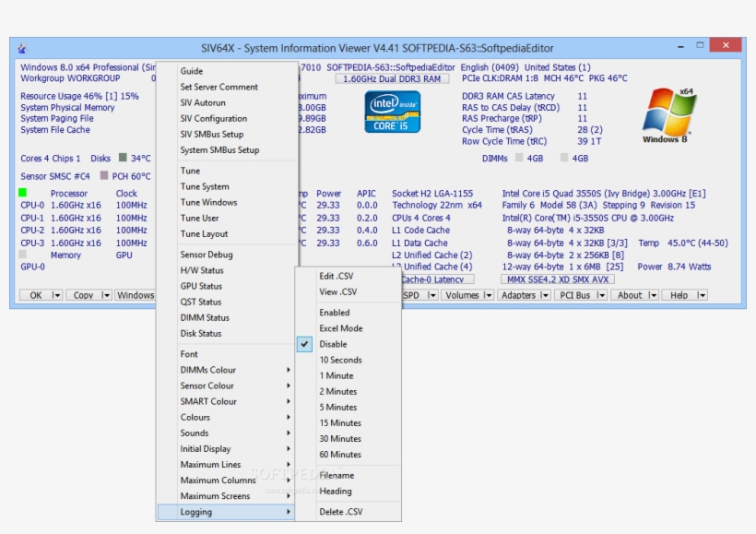Open H/W Status entry

click(226, 270)
